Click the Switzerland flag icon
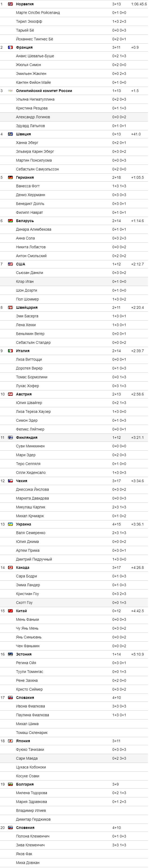 10,308
